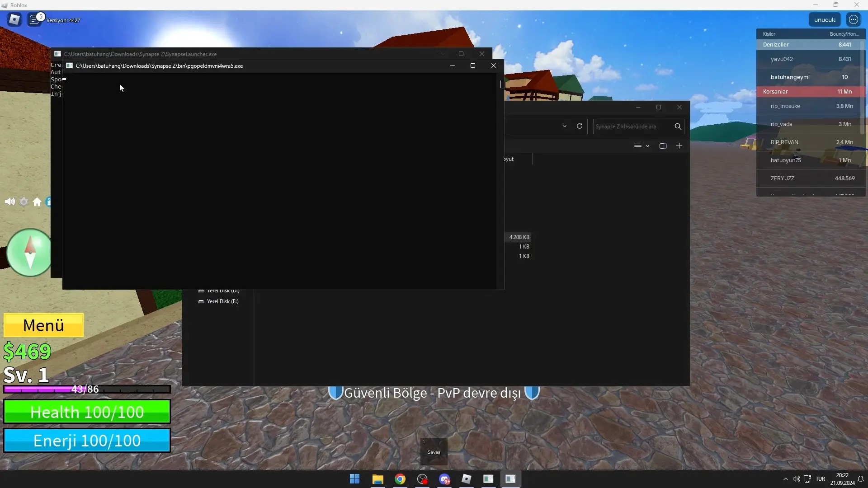Open File Explorer from the taskbar
868x488 pixels.
click(377, 479)
